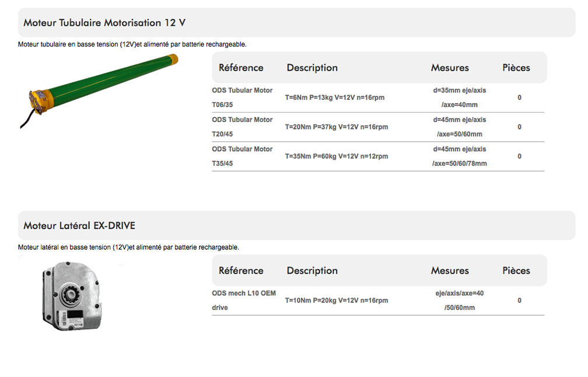Click the Pièces value for T06/35 row
This screenshot has height=377, width=588.
(519, 97)
